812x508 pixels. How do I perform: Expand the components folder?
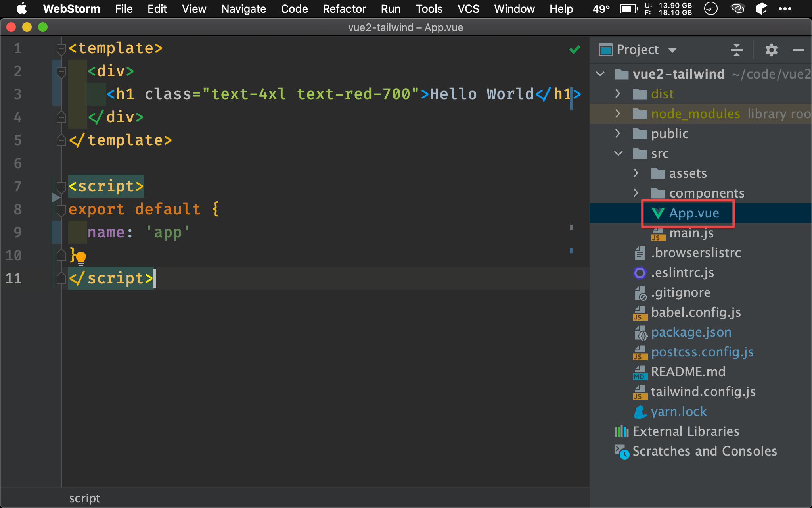coord(636,193)
